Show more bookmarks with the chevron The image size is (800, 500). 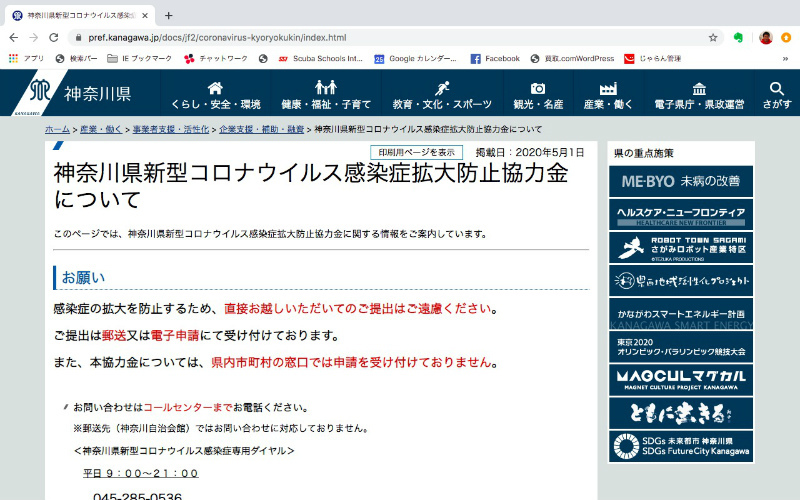(785, 59)
